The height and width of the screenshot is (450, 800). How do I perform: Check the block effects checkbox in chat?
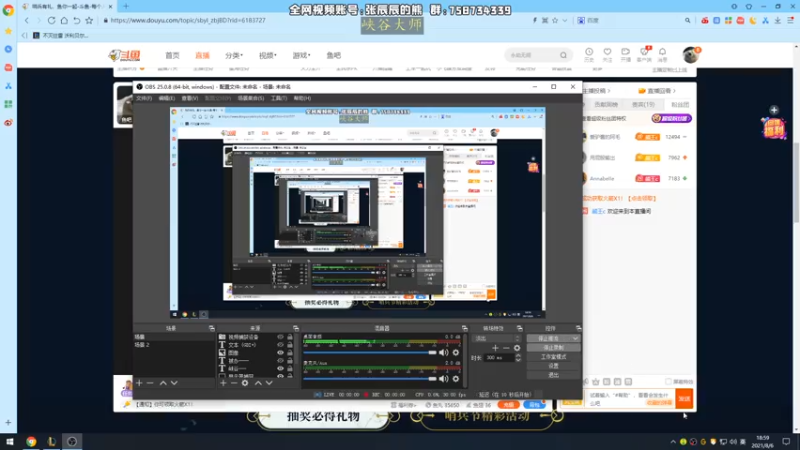668,382
